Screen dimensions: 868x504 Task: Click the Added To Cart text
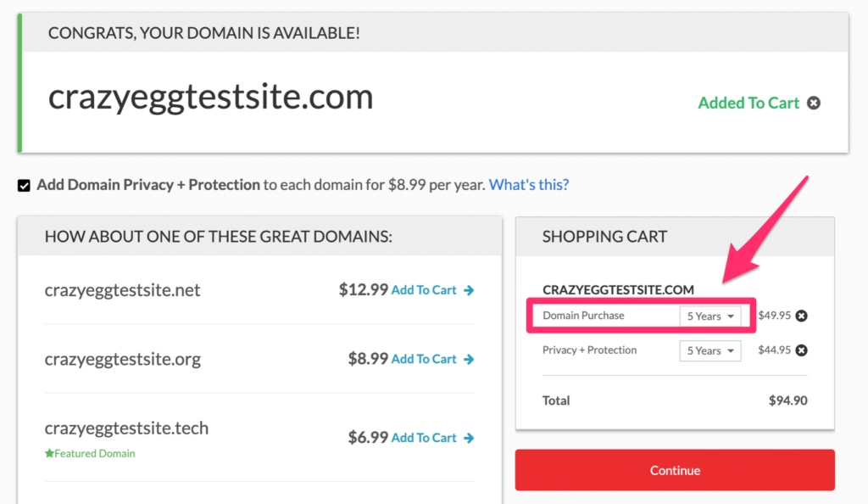click(748, 103)
